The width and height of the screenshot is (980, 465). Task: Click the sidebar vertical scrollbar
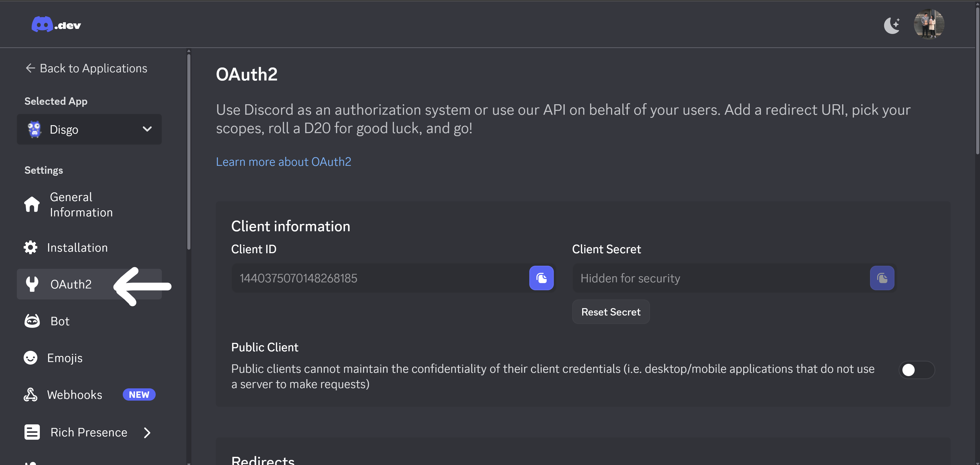click(189, 152)
